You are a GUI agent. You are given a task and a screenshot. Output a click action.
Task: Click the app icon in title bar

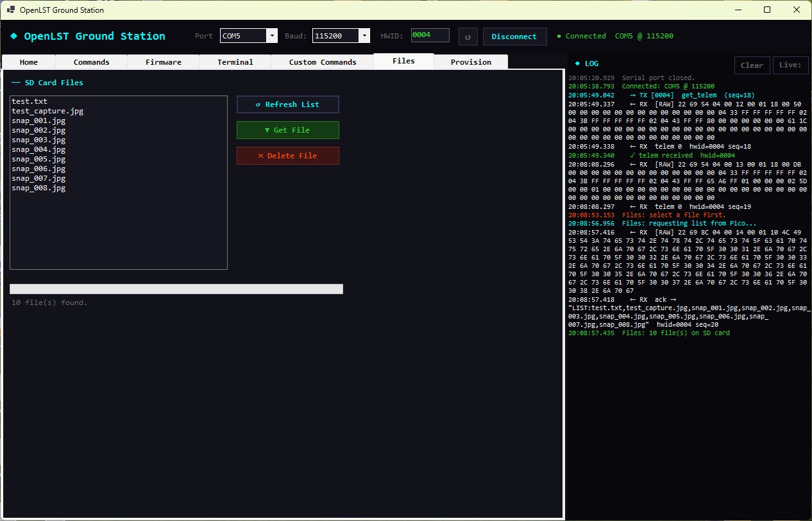point(10,10)
